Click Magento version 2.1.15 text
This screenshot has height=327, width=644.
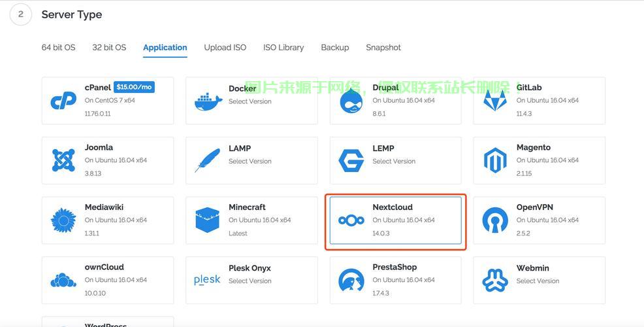click(x=524, y=173)
